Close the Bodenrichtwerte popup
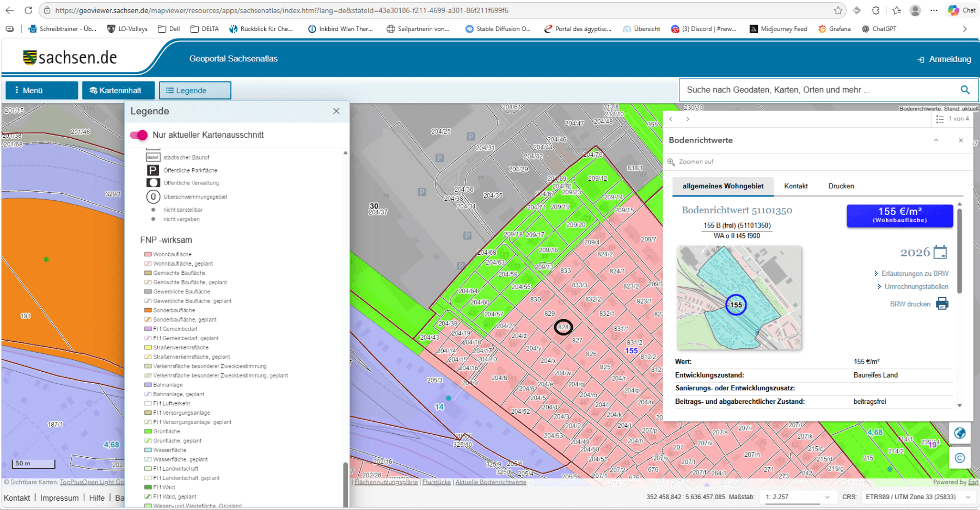The width and height of the screenshot is (980, 510). [x=961, y=140]
